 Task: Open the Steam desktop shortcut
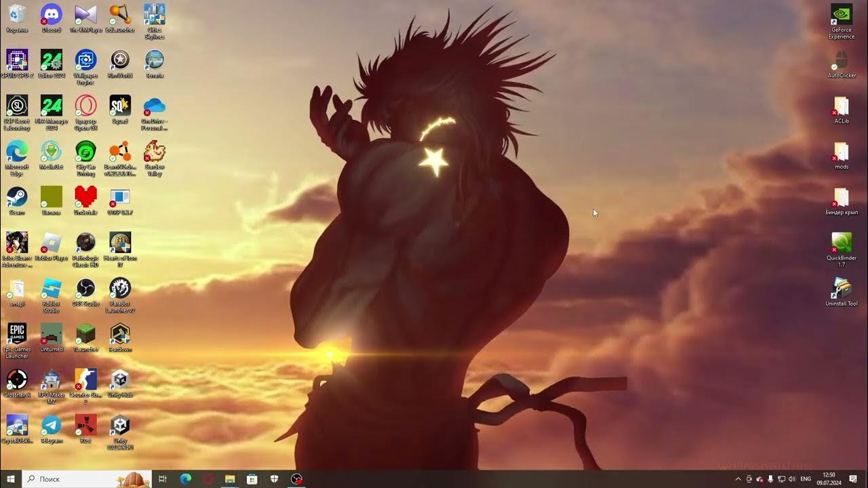tap(17, 201)
